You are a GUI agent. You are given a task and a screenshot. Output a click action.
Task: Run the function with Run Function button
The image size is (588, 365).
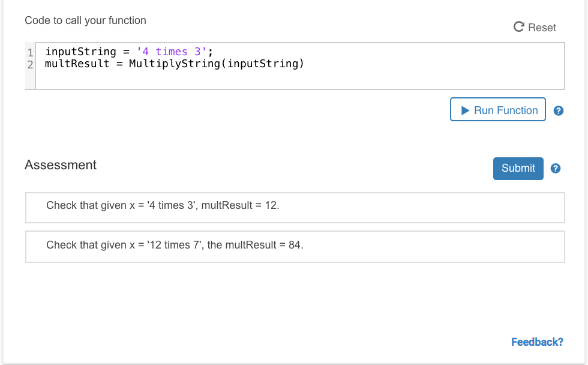[x=498, y=110]
